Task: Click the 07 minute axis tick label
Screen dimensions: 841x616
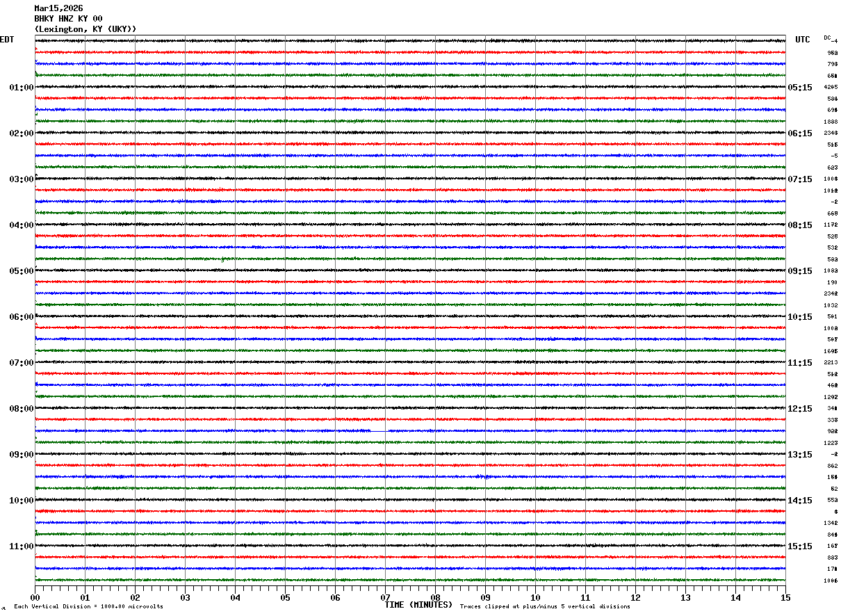Action: click(x=385, y=597)
